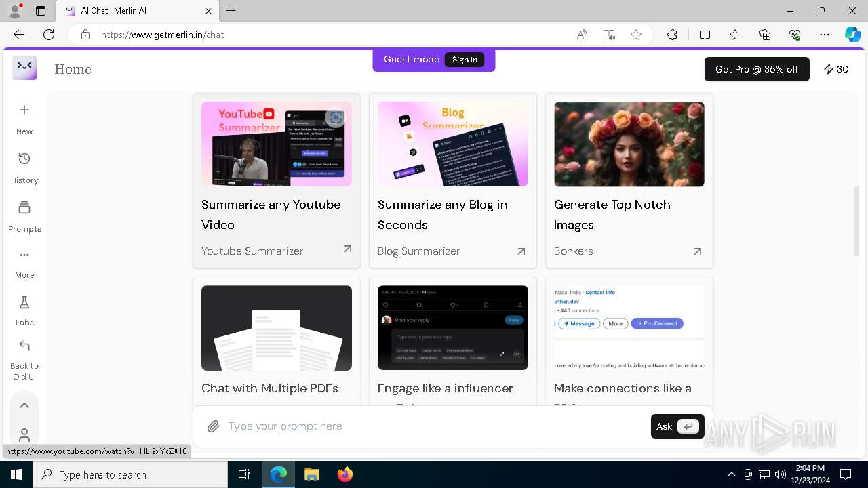Open YouTube Summarizer thumbnail
Image resolution: width=868 pixels, height=488 pixels.
coord(277,144)
